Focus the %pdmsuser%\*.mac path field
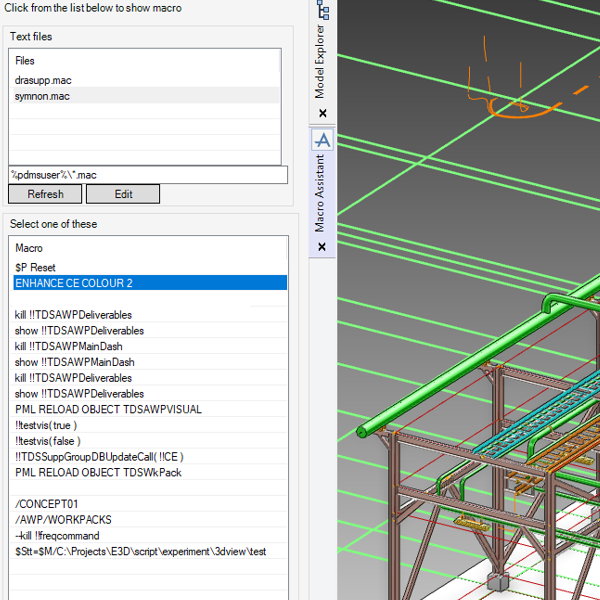This screenshot has height=600, width=600. point(148,175)
